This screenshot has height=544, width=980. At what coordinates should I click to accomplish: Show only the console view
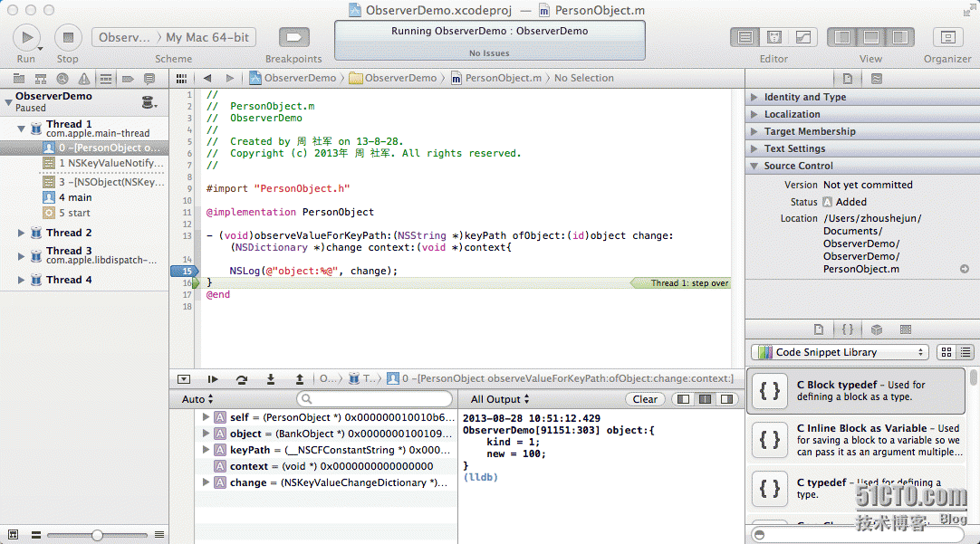coord(726,399)
